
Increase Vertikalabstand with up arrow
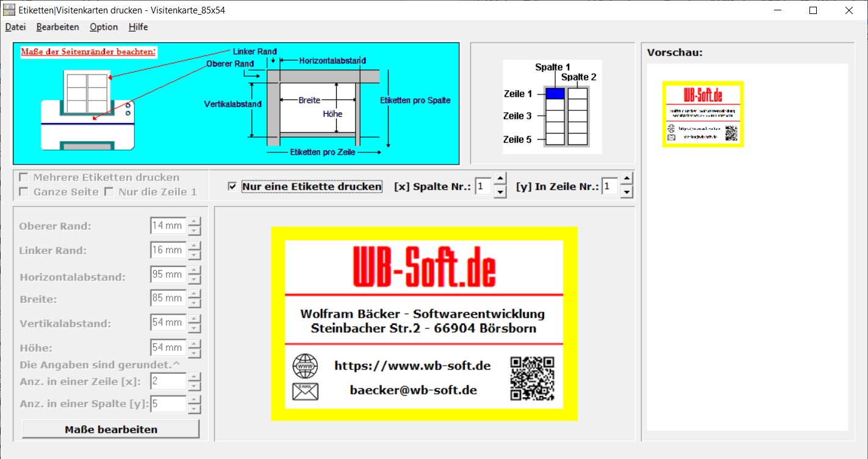(x=195, y=318)
